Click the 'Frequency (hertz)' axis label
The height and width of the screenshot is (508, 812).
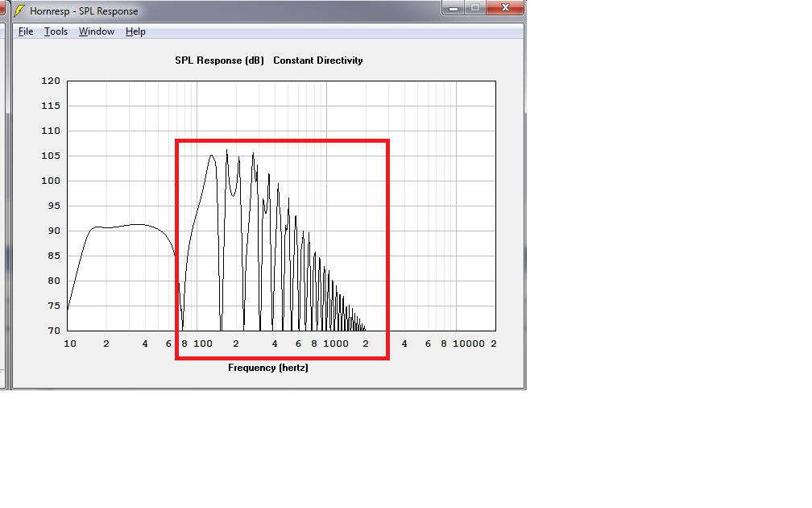[268, 368]
